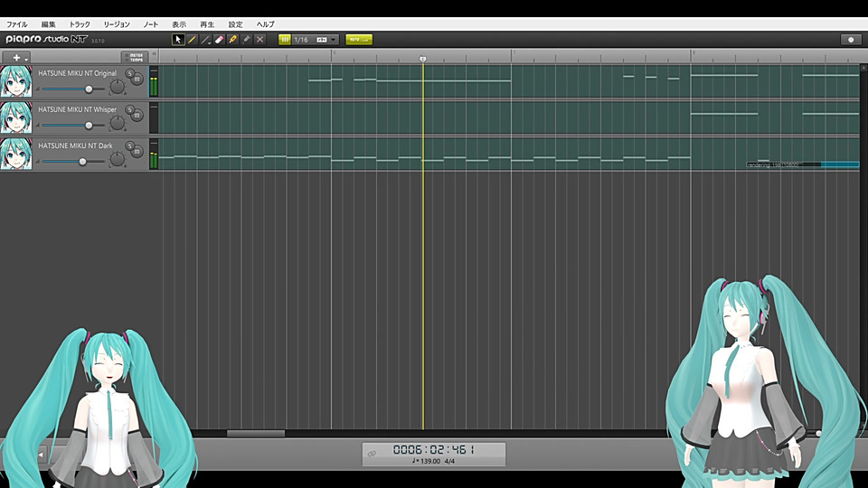Open the 表示 menu
The width and height of the screenshot is (868, 488).
coord(179,24)
